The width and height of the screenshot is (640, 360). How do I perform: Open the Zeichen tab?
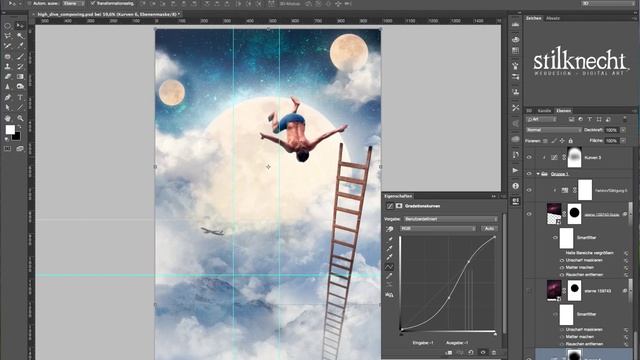[533, 18]
